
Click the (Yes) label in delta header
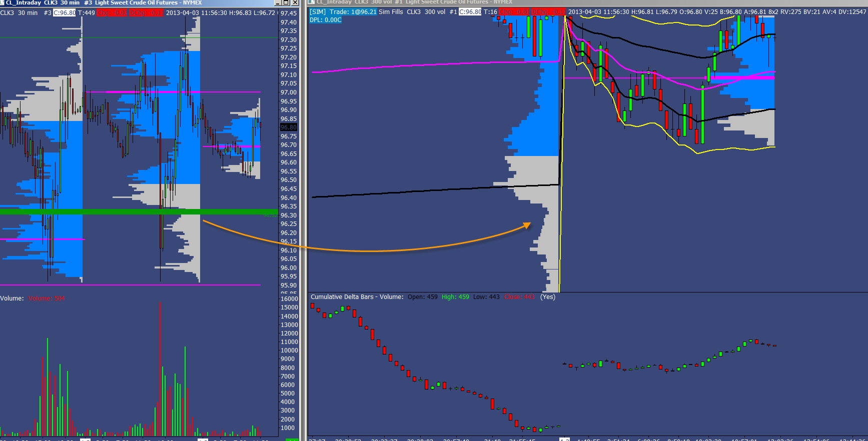click(x=548, y=297)
